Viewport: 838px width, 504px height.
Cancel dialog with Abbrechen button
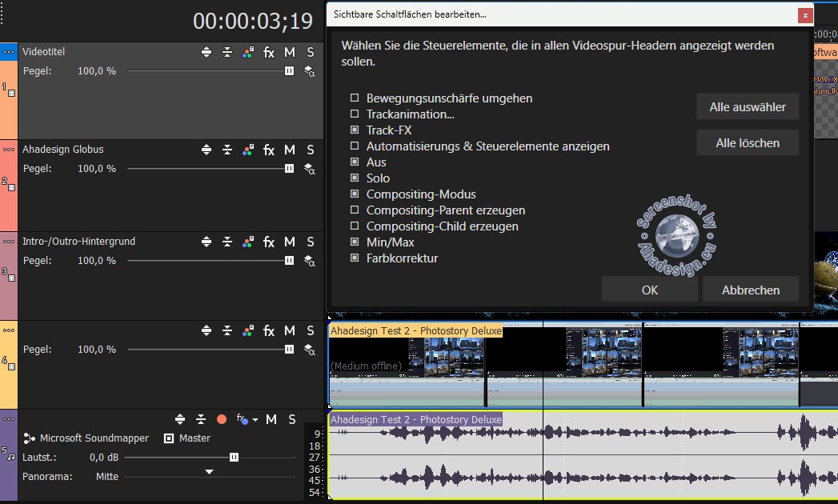pyautogui.click(x=750, y=290)
